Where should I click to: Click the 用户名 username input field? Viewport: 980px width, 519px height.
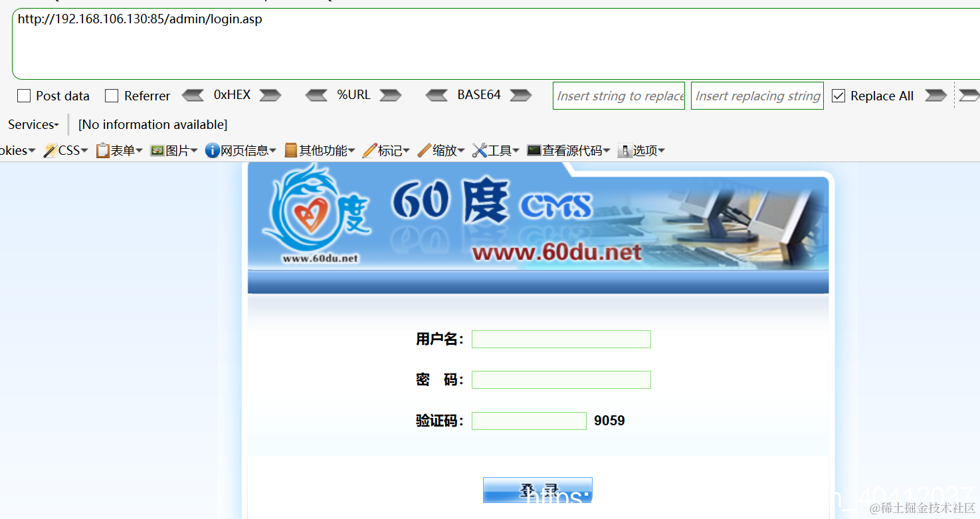pyautogui.click(x=561, y=339)
